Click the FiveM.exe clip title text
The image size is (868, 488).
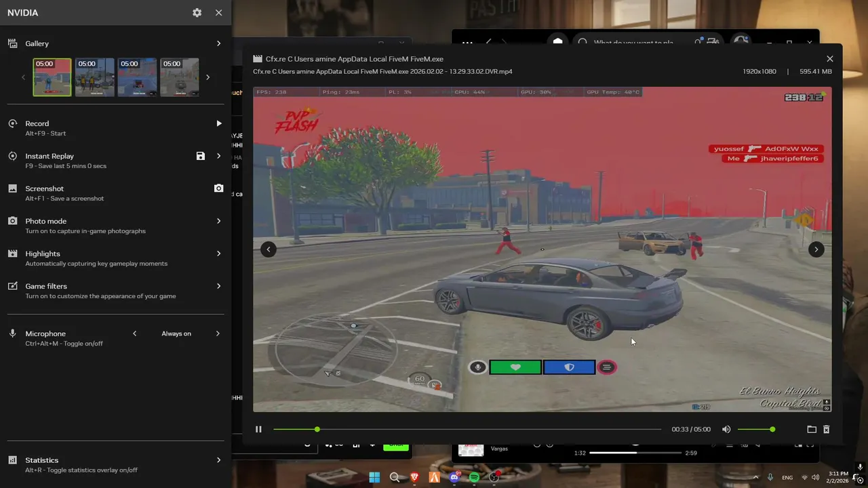tap(355, 59)
